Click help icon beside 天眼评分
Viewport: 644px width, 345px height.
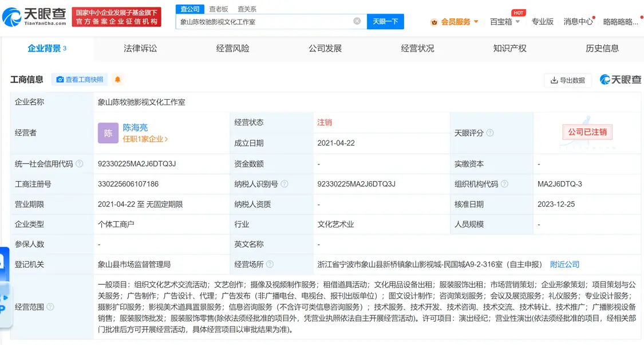click(x=490, y=133)
